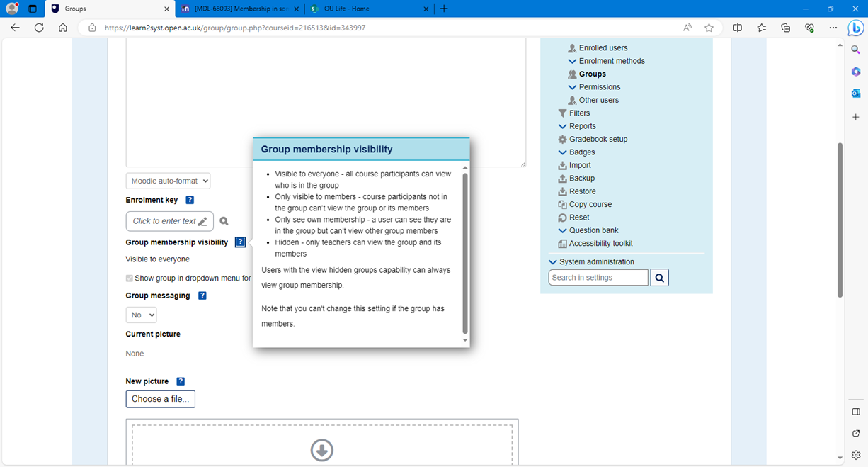Click the settings search magnifier button
The image size is (868, 467).
[659, 278]
